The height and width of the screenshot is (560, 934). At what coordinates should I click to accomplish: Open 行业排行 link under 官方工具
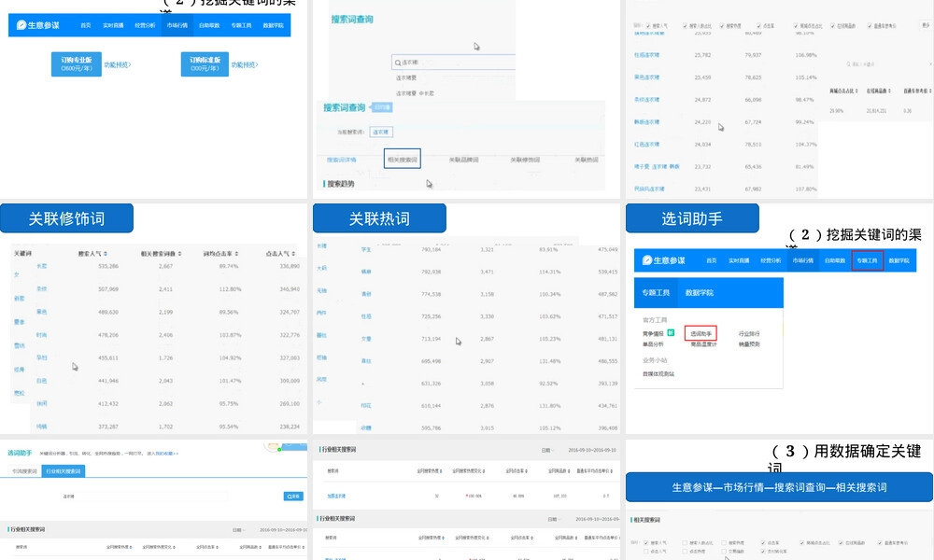pos(749,333)
